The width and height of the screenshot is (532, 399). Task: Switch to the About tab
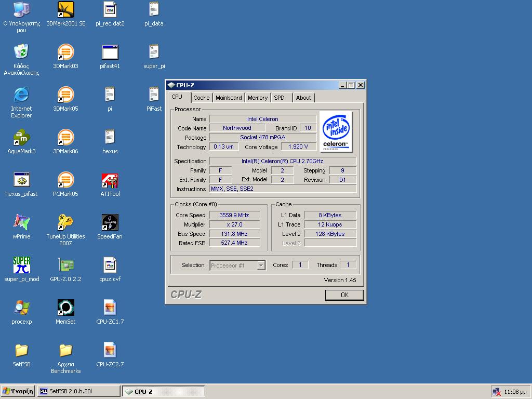303,98
